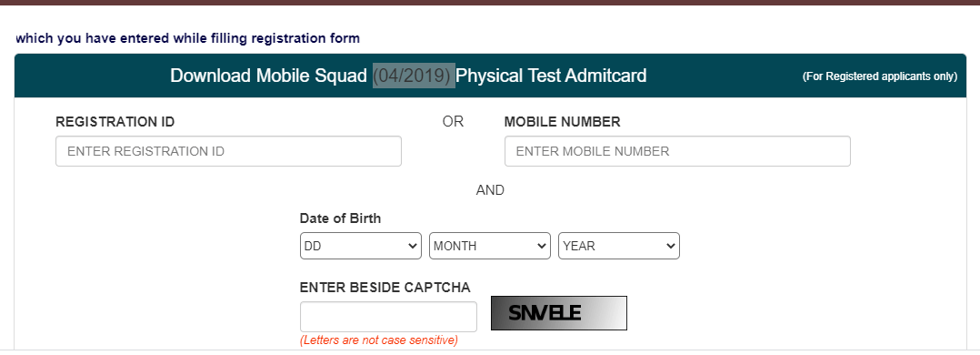980x355 pixels.
Task: Click the captcha image showing SNVELE
Action: click(559, 313)
